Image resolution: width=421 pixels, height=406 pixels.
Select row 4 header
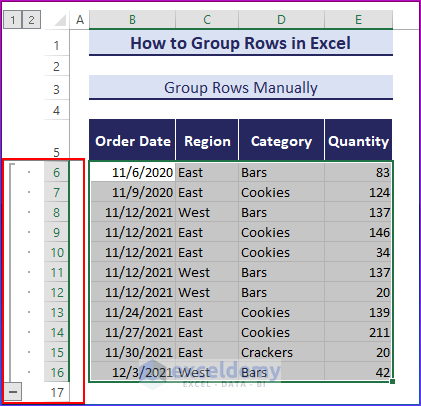point(56,110)
